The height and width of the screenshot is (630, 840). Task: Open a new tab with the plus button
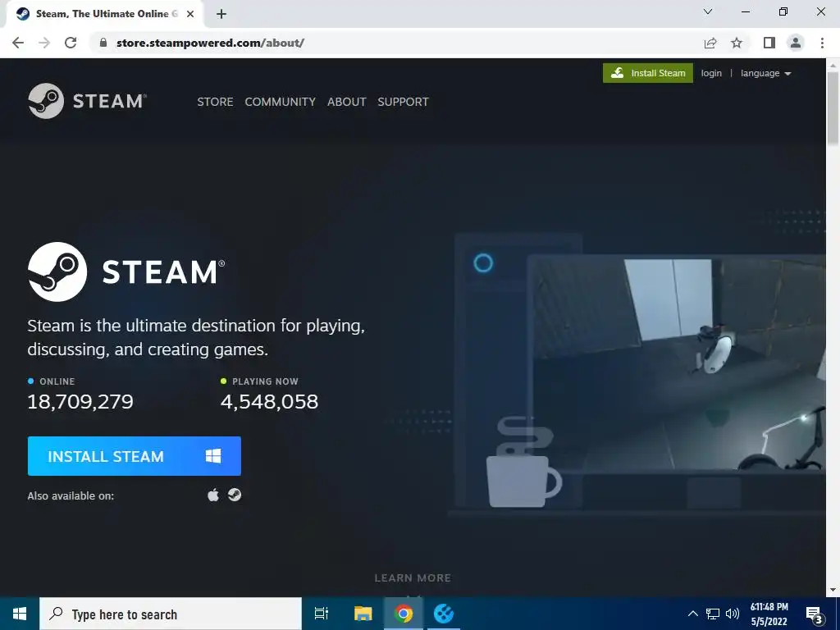point(221,14)
